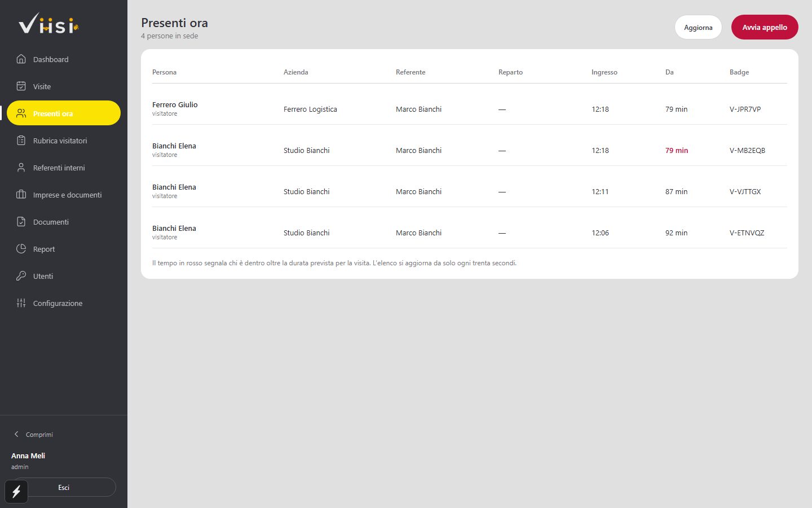Log out using the Esci button
Image resolution: width=812 pixels, height=508 pixels.
point(64,487)
